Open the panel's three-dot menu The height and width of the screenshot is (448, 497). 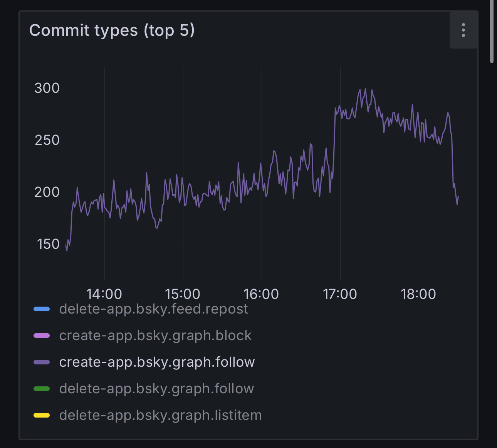coord(463,30)
